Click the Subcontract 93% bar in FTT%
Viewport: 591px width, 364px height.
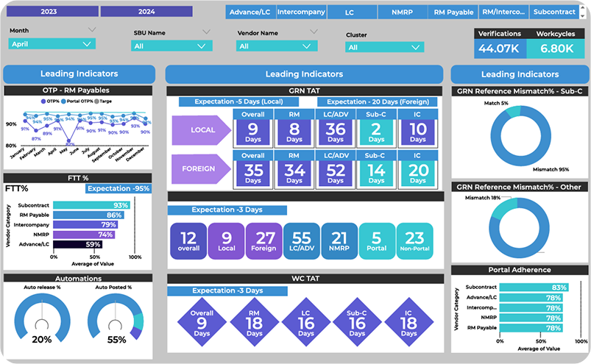click(93, 205)
